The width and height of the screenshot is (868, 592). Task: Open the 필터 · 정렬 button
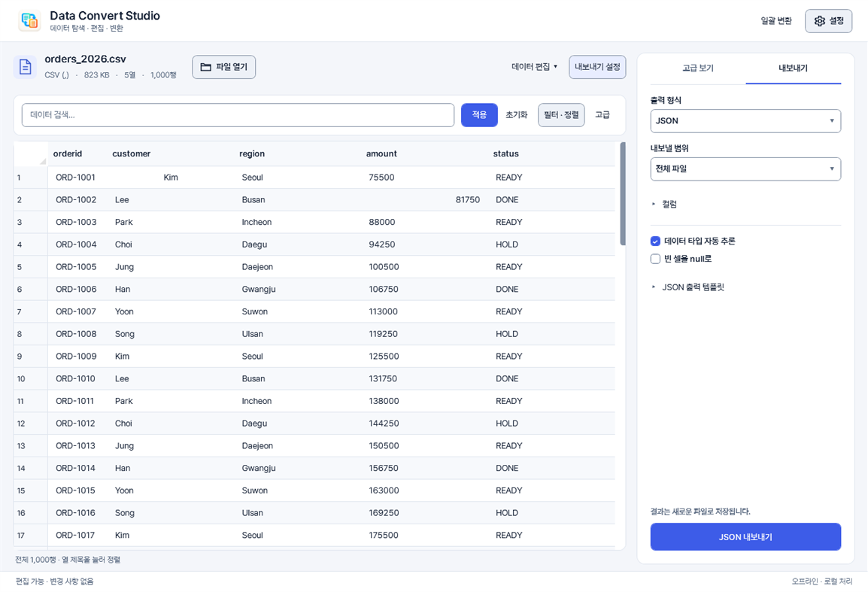click(x=561, y=115)
